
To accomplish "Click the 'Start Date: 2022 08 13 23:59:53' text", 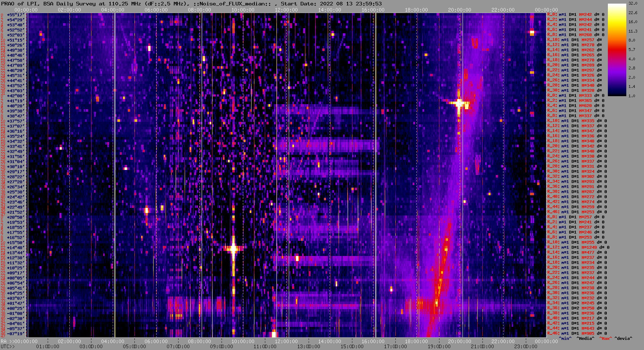I will (331, 4).
